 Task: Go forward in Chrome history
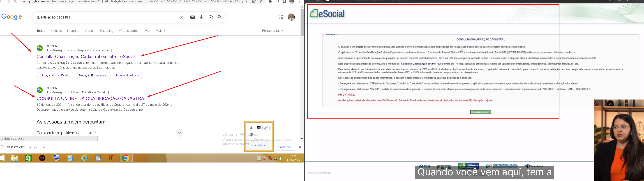coord(8,2)
